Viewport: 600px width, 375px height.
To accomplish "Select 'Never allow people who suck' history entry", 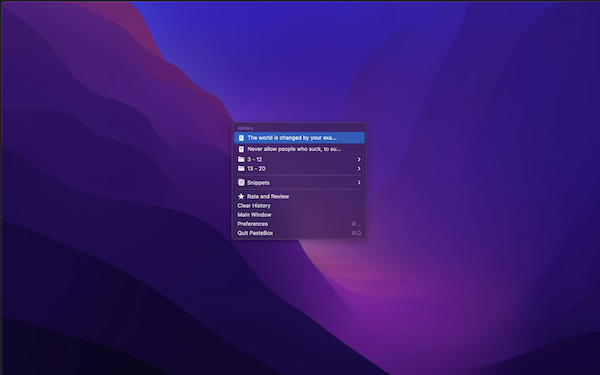I will click(299, 149).
